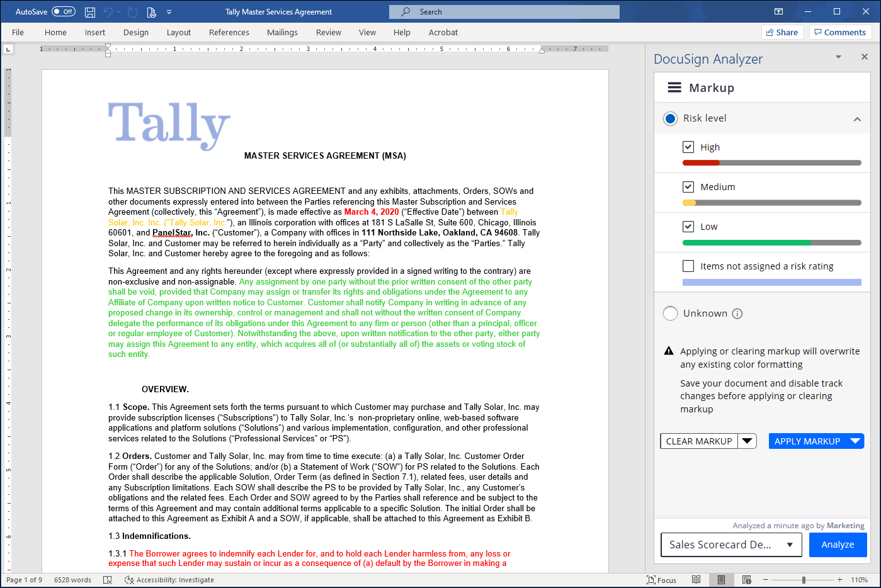Click the zoom out minus icon
The width and height of the screenshot is (881, 588).
[x=766, y=580]
